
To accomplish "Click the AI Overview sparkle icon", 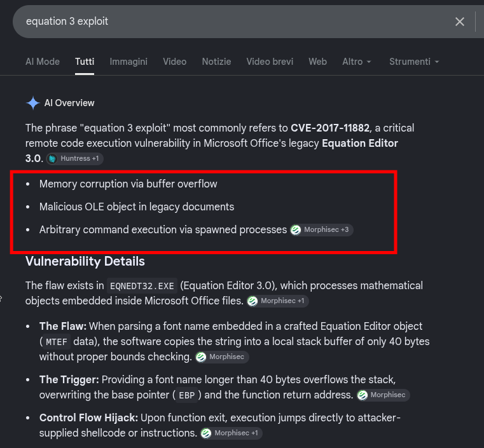I will coord(32,103).
